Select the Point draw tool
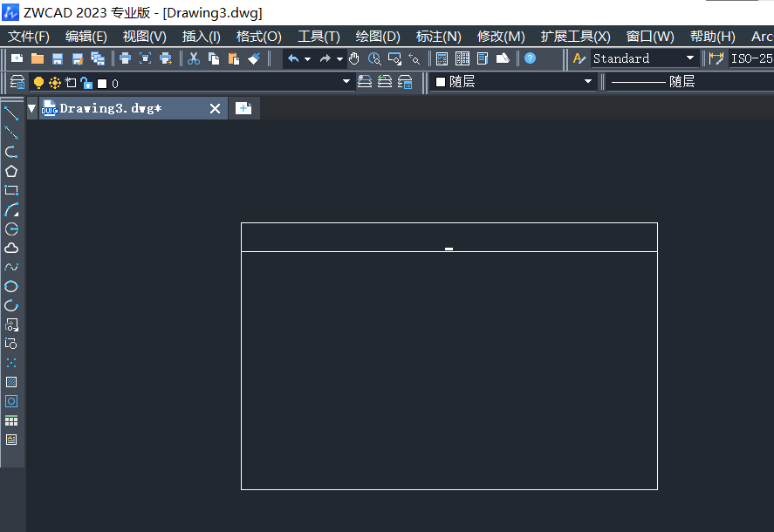 (x=11, y=363)
